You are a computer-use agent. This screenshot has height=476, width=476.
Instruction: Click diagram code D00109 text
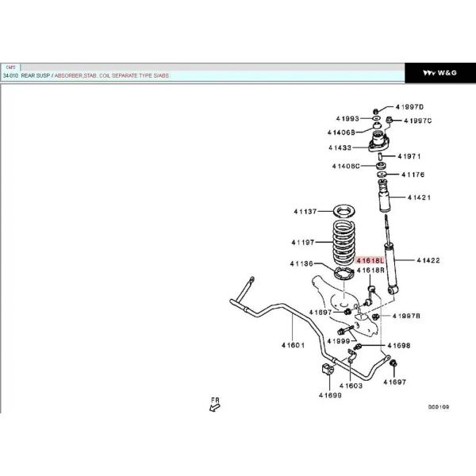coord(439,406)
